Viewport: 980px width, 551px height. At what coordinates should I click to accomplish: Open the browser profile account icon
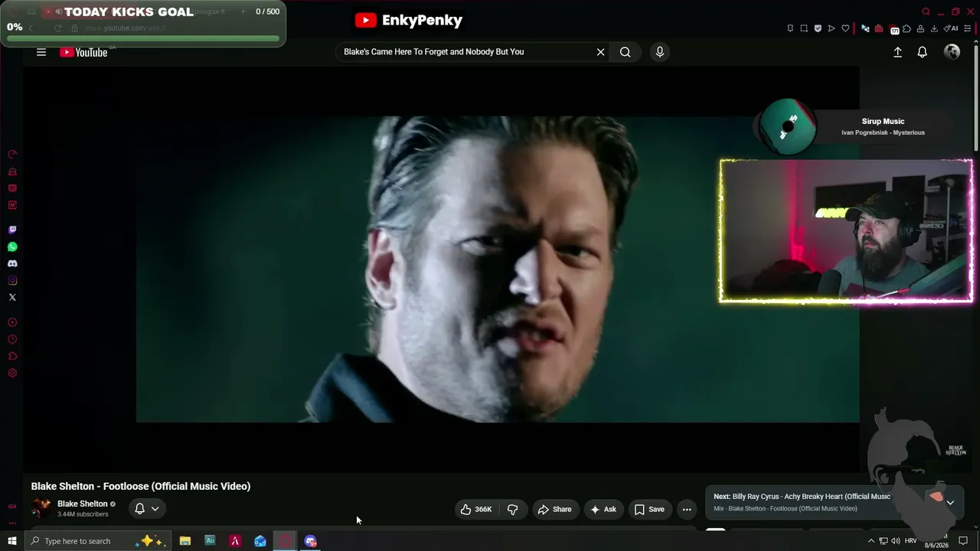click(x=921, y=28)
